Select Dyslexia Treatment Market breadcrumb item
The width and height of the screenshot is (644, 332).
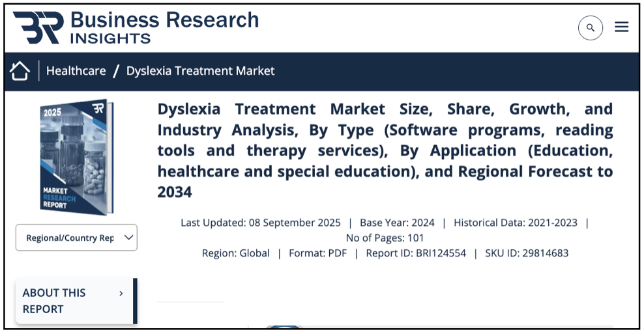pyautogui.click(x=200, y=71)
